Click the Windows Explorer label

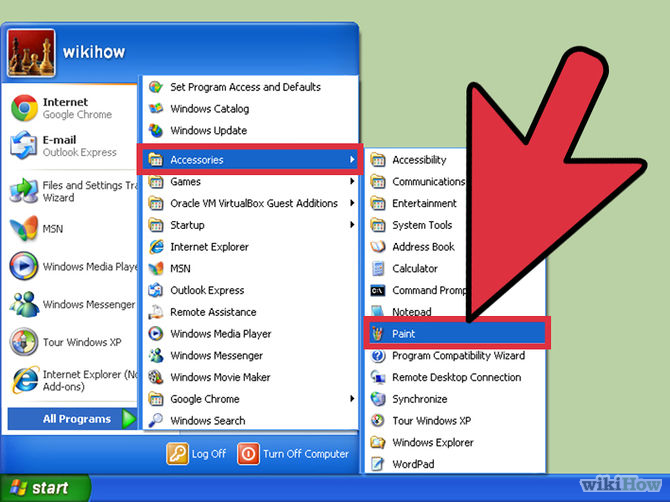coord(433,442)
